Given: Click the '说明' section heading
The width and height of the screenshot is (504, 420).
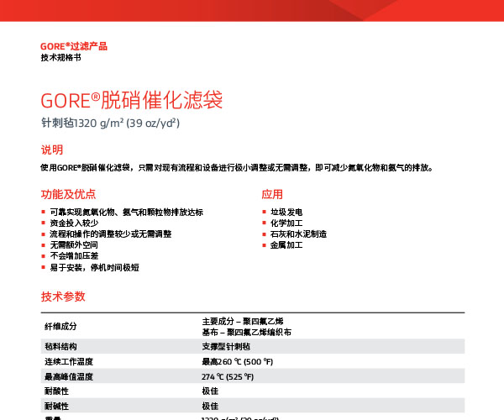Looking at the screenshot, I should pos(52,150).
